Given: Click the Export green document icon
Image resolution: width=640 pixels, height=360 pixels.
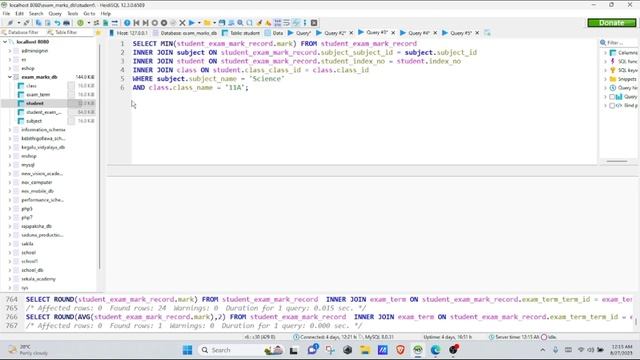Looking at the screenshot, I should (x=106, y=23).
